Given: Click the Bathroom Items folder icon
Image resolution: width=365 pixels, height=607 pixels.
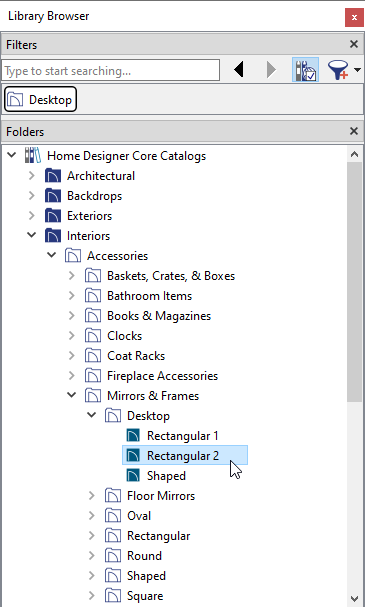Looking at the screenshot, I should pos(93,296).
